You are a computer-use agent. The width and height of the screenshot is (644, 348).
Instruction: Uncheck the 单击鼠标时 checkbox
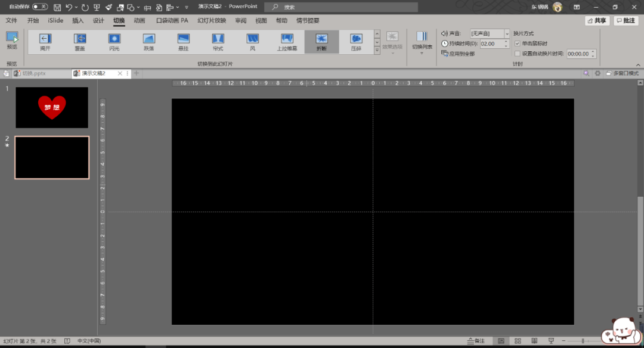517,44
